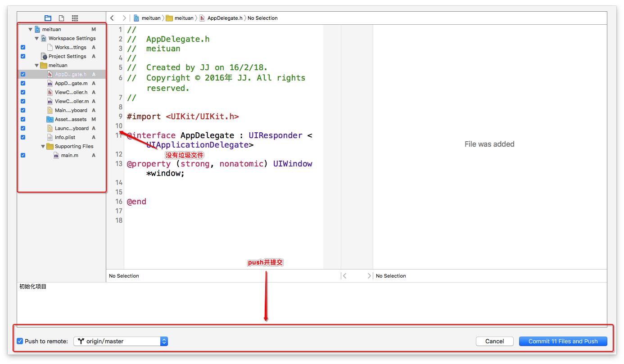Collapse Workspace Settings disclosure triangle
This screenshot has width=624, height=364.
[37, 38]
